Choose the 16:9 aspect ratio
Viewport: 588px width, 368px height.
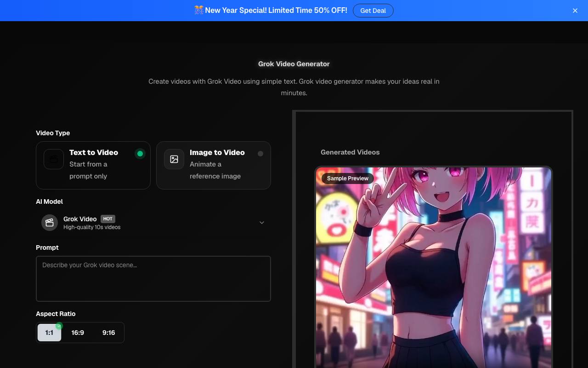tap(78, 333)
